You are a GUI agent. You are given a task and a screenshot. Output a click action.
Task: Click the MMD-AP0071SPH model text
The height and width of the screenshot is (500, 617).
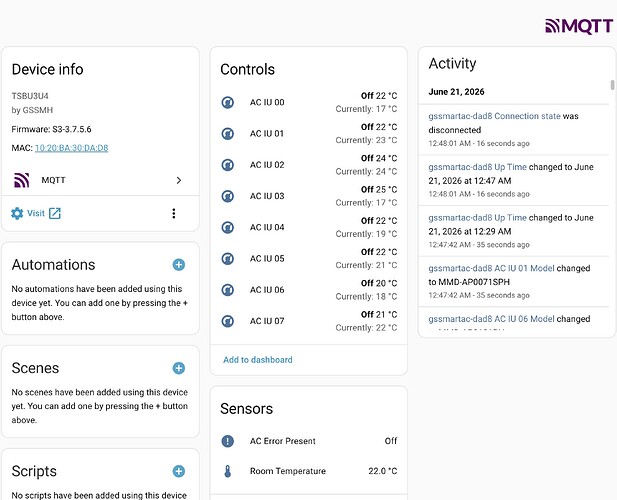[474, 282]
